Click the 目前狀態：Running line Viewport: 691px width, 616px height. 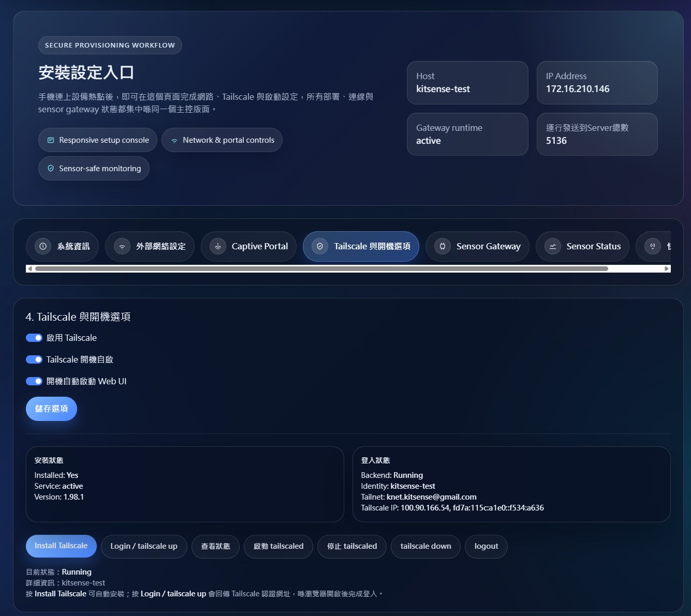point(58,572)
